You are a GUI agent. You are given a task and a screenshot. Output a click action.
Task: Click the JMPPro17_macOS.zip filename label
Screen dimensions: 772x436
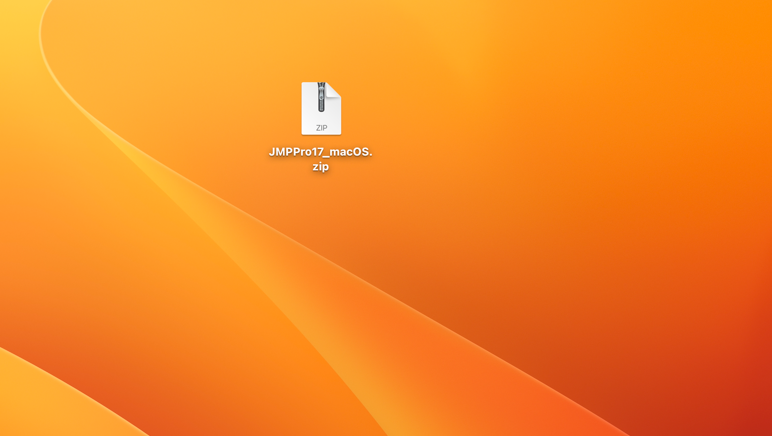pyautogui.click(x=320, y=159)
